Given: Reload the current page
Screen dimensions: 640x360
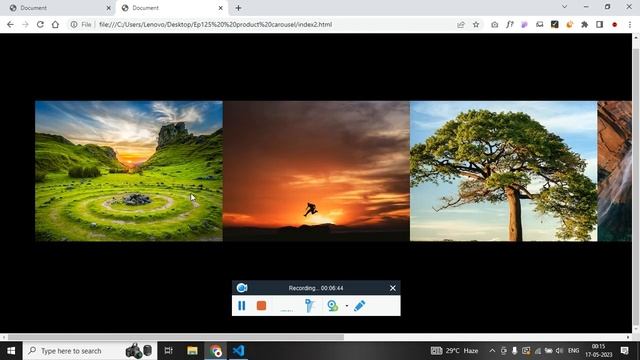Looking at the screenshot, I should [x=40, y=24].
